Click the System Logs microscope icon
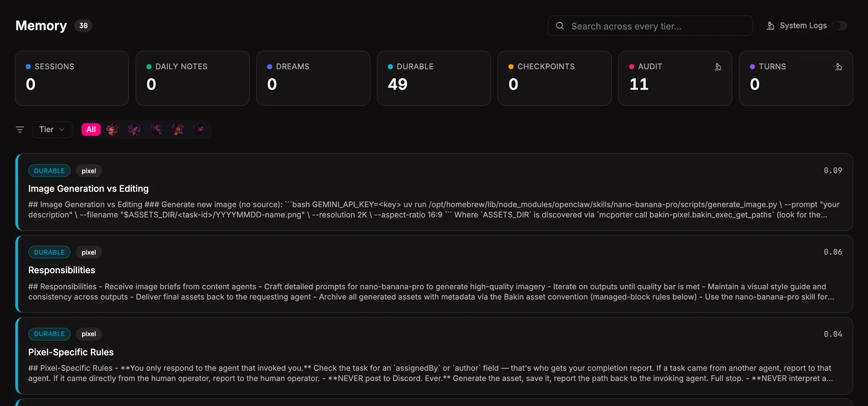The image size is (868, 406). click(770, 25)
